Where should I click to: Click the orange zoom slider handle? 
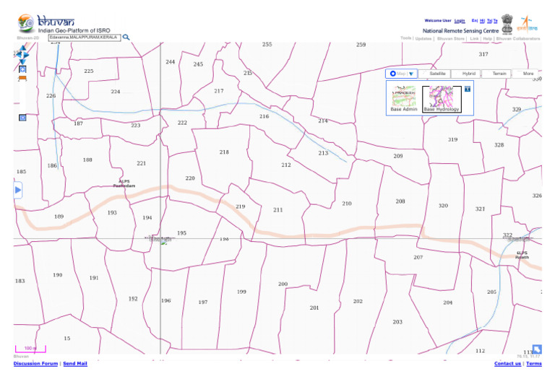pyautogui.click(x=22, y=78)
